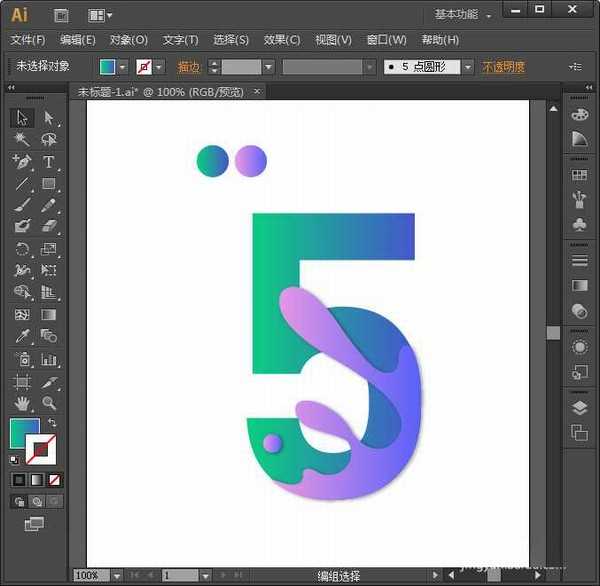Image resolution: width=600 pixels, height=586 pixels.
Task: Click the 描边 stroke link
Action: click(189, 67)
